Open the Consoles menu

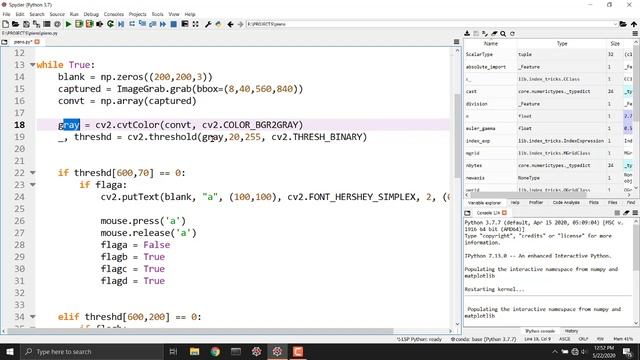pos(113,14)
